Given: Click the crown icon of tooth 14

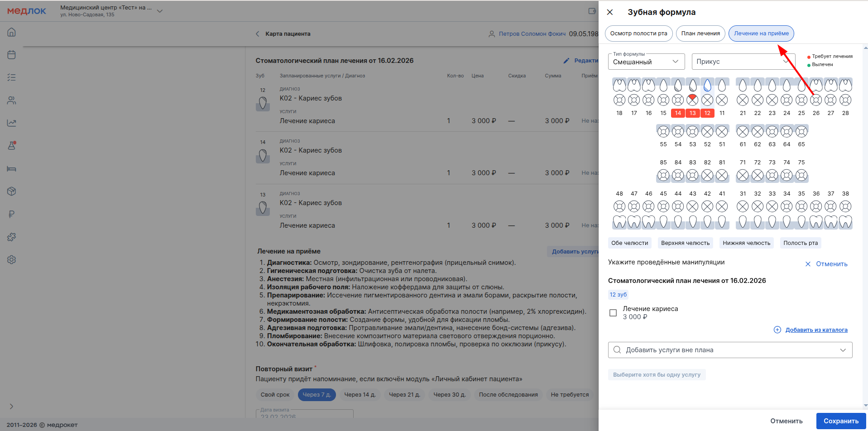Looking at the screenshot, I should (x=678, y=85).
